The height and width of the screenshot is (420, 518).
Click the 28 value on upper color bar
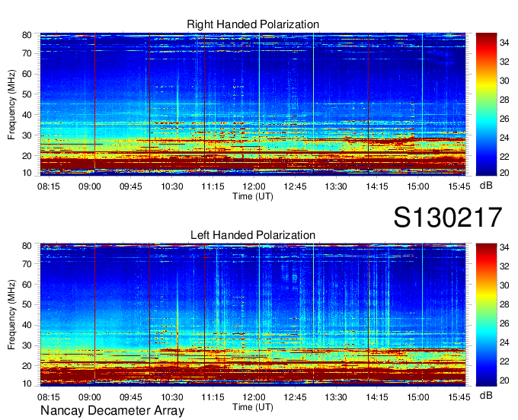tap(504, 100)
